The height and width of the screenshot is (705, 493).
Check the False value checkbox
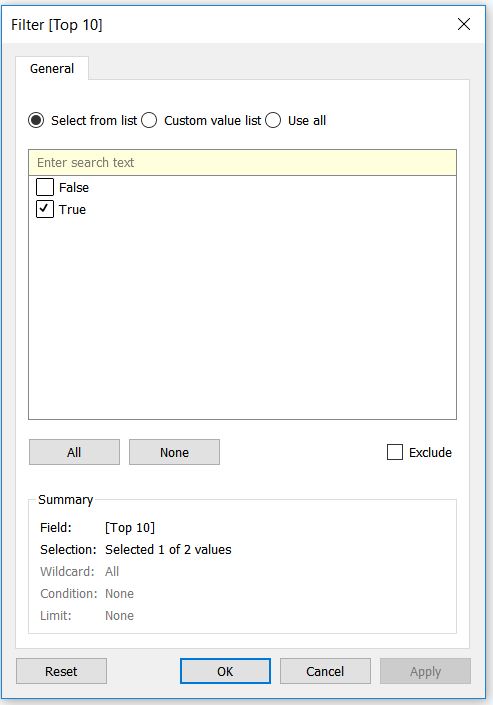pos(45,187)
